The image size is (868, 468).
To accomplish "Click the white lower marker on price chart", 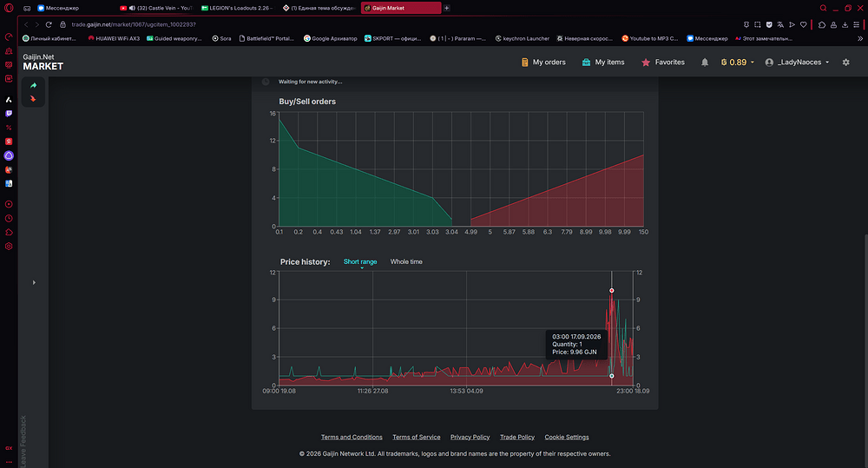I will click(612, 376).
